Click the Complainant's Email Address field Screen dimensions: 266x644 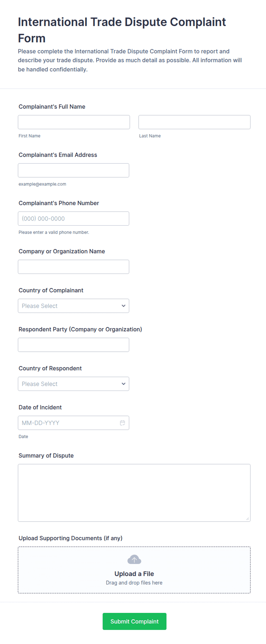[74, 170]
